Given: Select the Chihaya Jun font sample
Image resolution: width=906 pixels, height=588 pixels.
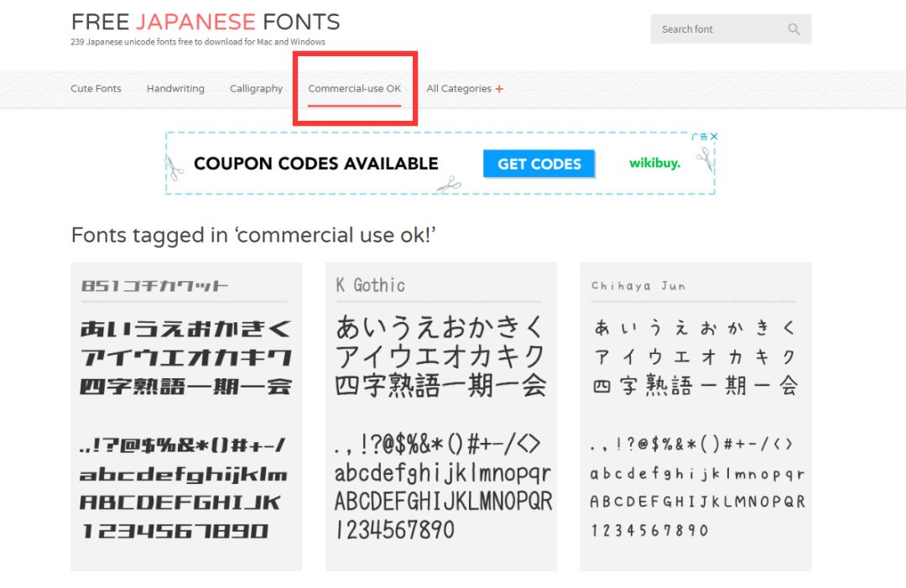Looking at the screenshot, I should pyautogui.click(x=695, y=415).
